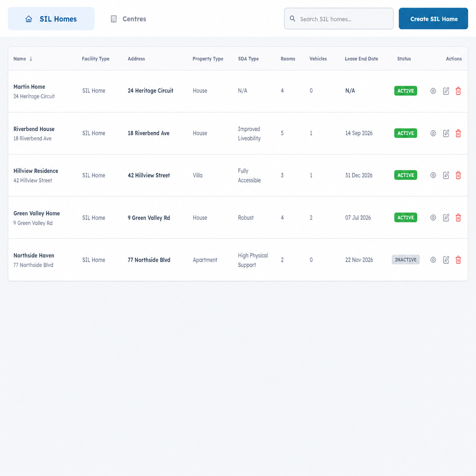This screenshot has height=476, width=476.
Task: Edit Hillview Residence pencil icon
Action: (446, 175)
